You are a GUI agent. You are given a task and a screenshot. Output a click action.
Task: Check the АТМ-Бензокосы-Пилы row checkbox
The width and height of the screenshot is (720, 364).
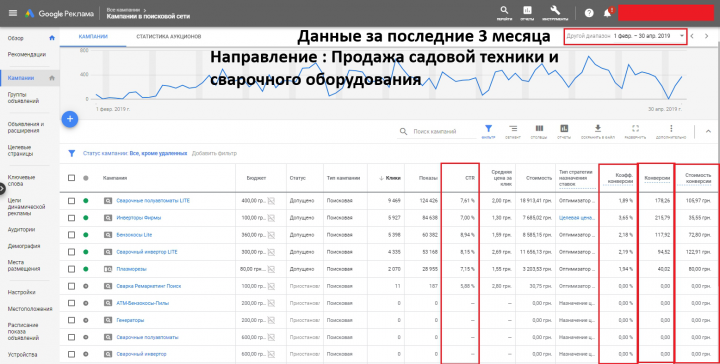[x=71, y=303]
